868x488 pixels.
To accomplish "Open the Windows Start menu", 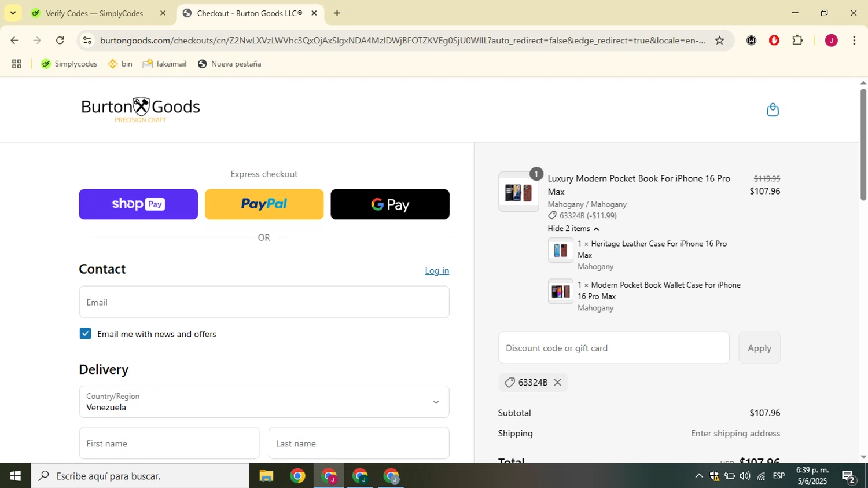I will click(15, 476).
